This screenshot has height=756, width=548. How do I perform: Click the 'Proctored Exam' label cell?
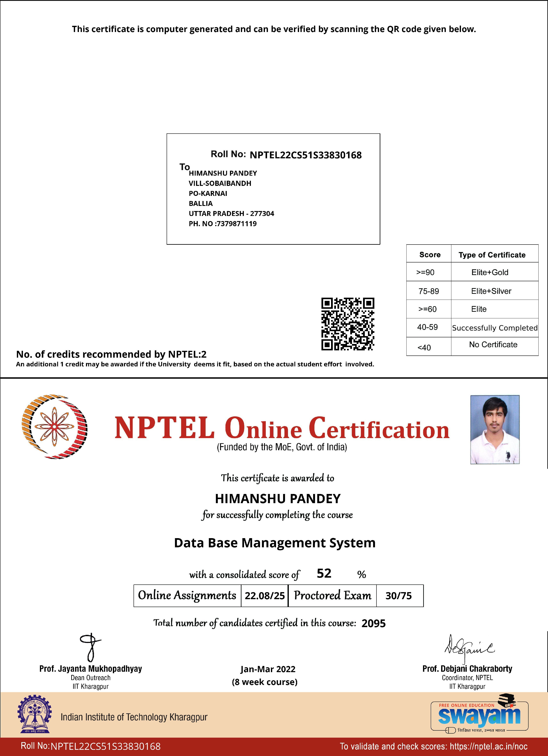(x=333, y=596)
